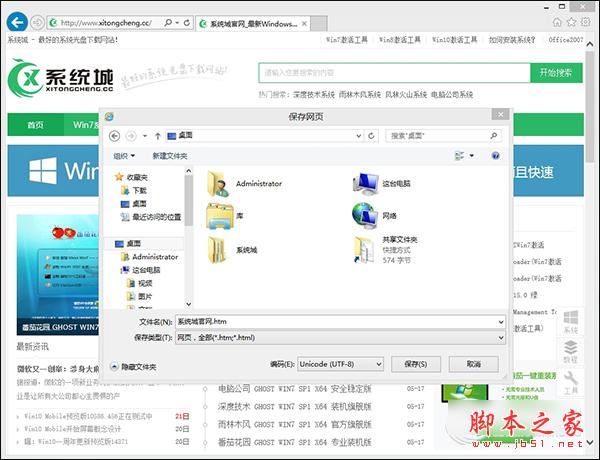The image size is (600, 460).
Task: Click the 文件名 input field
Action: (337, 322)
